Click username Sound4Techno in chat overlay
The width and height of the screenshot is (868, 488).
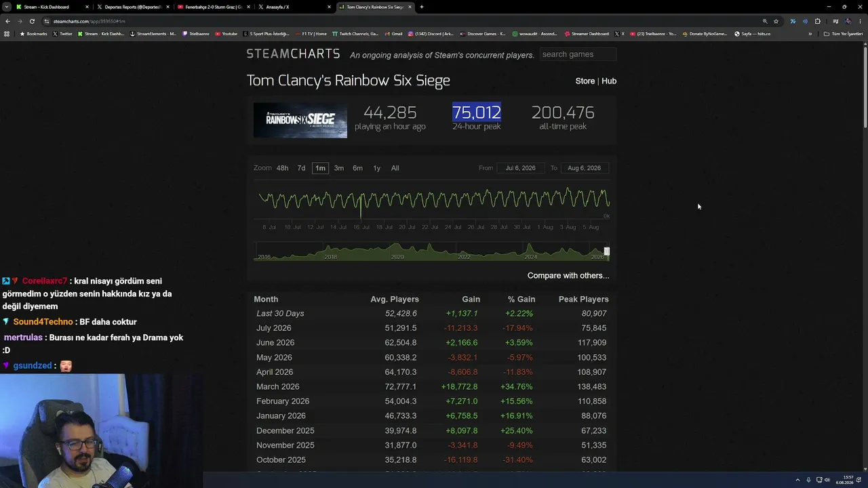pos(43,322)
